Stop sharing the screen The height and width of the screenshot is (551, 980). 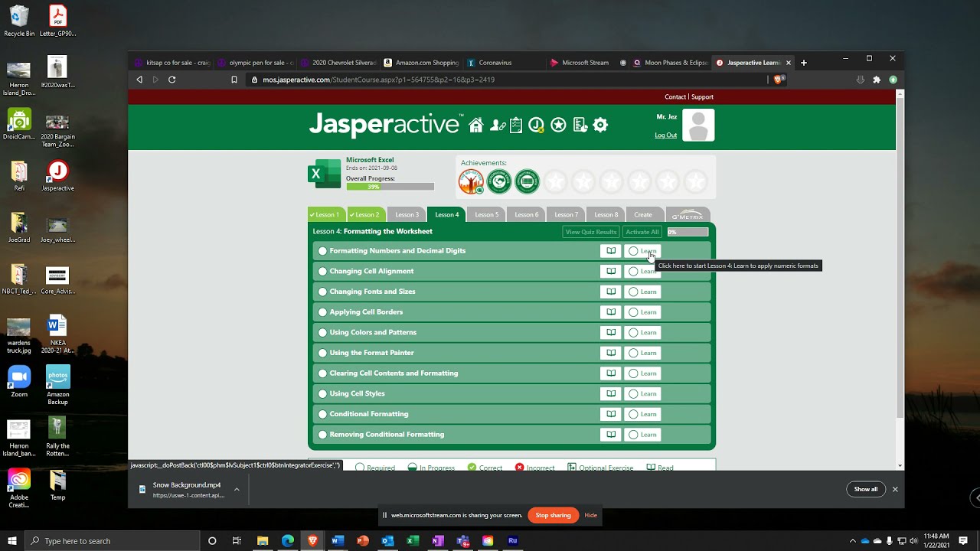pyautogui.click(x=554, y=515)
